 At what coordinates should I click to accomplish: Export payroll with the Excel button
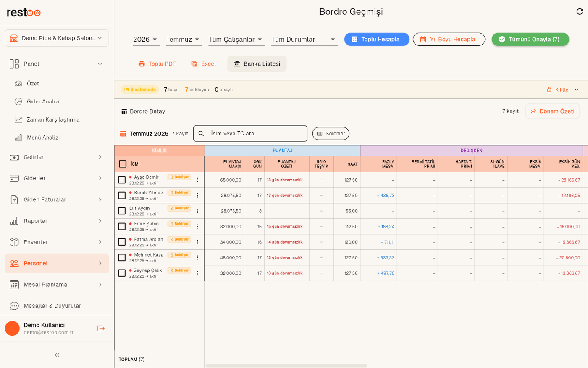coord(204,64)
